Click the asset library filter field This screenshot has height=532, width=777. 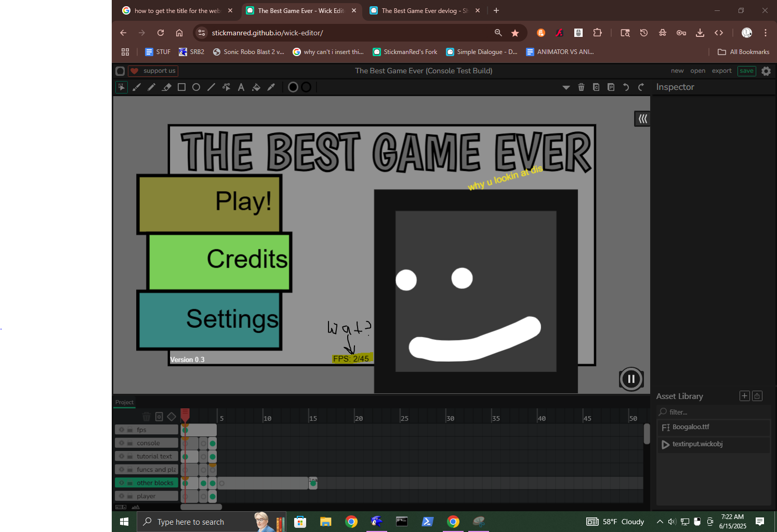click(713, 412)
